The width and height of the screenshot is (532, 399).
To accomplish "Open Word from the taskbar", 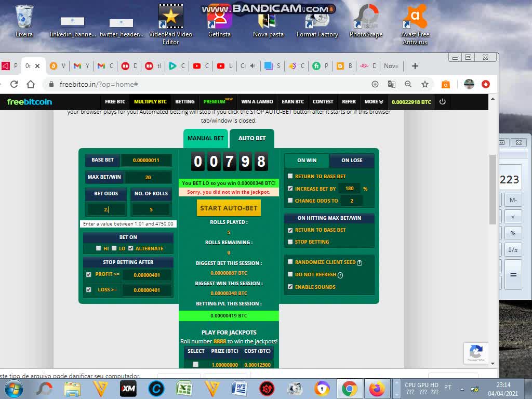I will click(x=240, y=389).
